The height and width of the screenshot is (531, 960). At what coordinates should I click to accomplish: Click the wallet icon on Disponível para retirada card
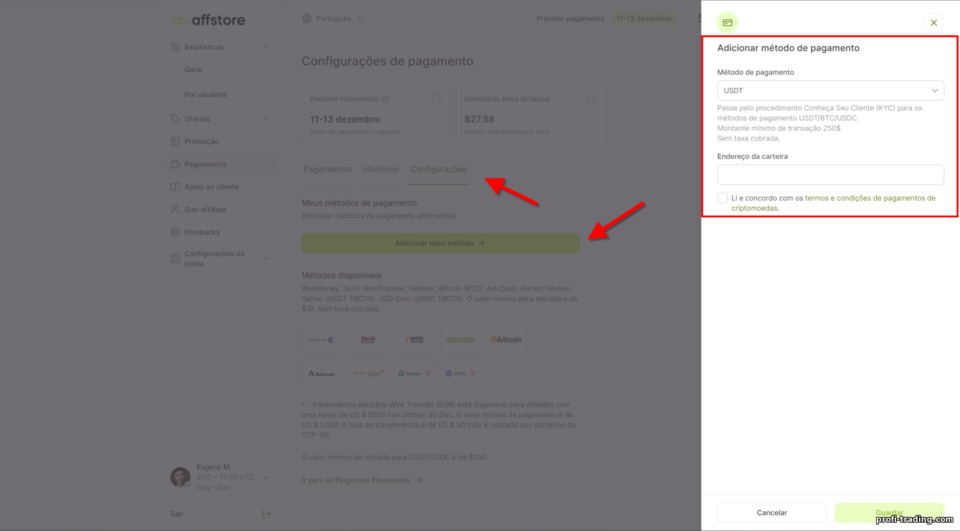tap(590, 99)
